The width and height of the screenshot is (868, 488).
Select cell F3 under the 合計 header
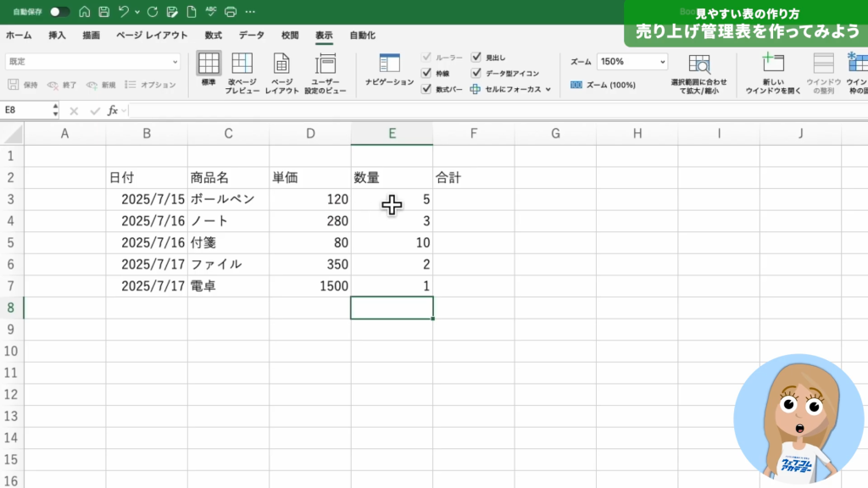click(x=473, y=199)
